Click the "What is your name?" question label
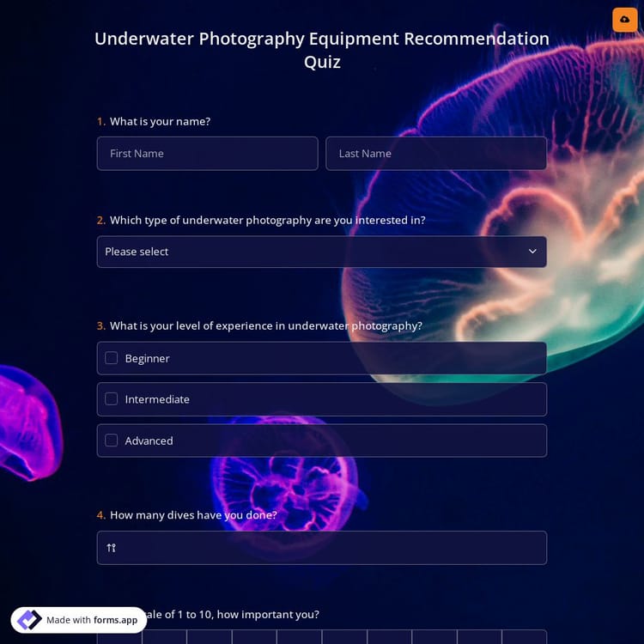The height and width of the screenshot is (644, 644). click(160, 121)
